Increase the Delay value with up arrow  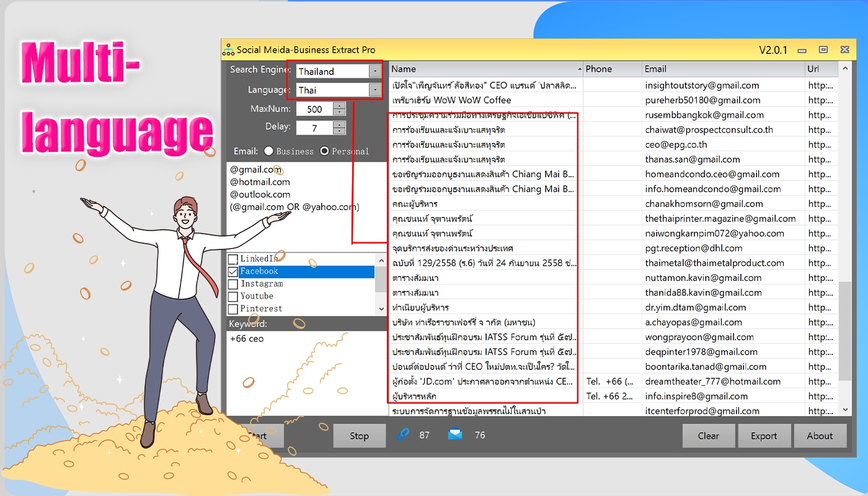(339, 124)
